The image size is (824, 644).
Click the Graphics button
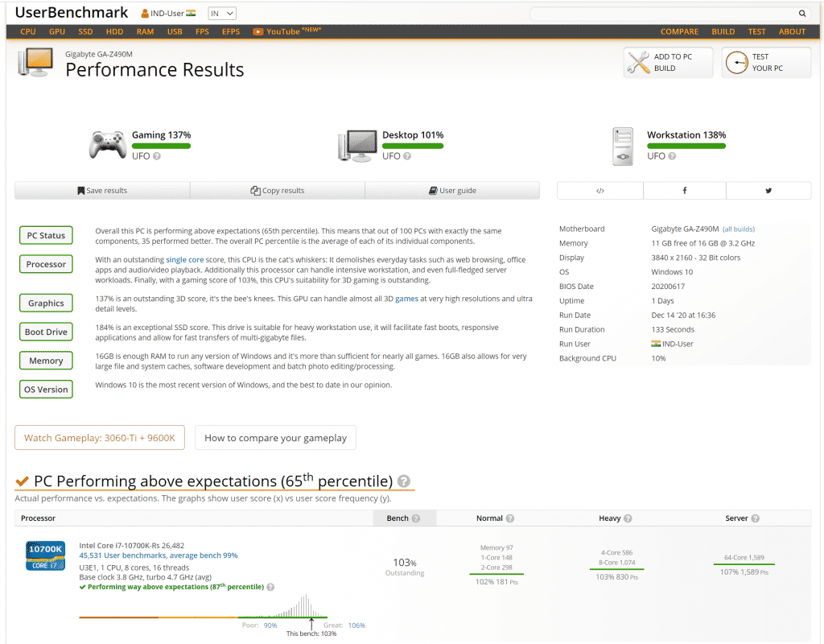pos(46,303)
